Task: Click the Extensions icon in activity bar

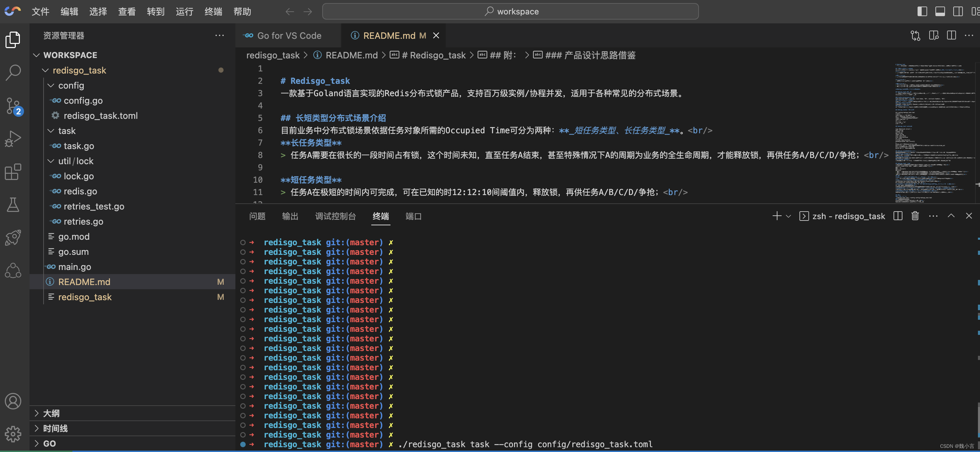Action: click(x=14, y=171)
